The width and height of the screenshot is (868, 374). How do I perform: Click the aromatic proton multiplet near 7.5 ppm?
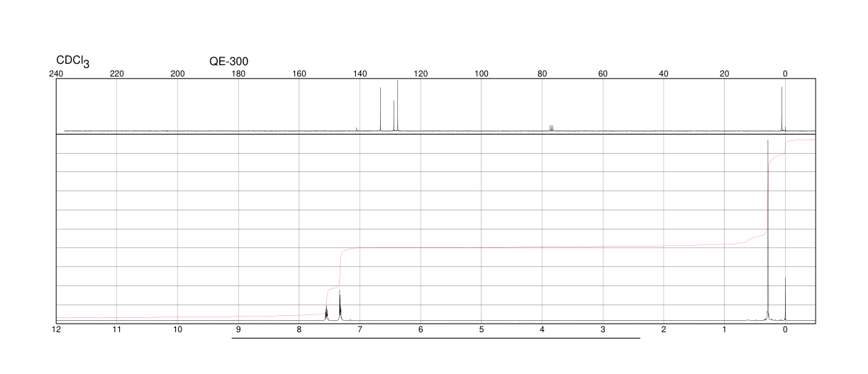[x=326, y=313]
